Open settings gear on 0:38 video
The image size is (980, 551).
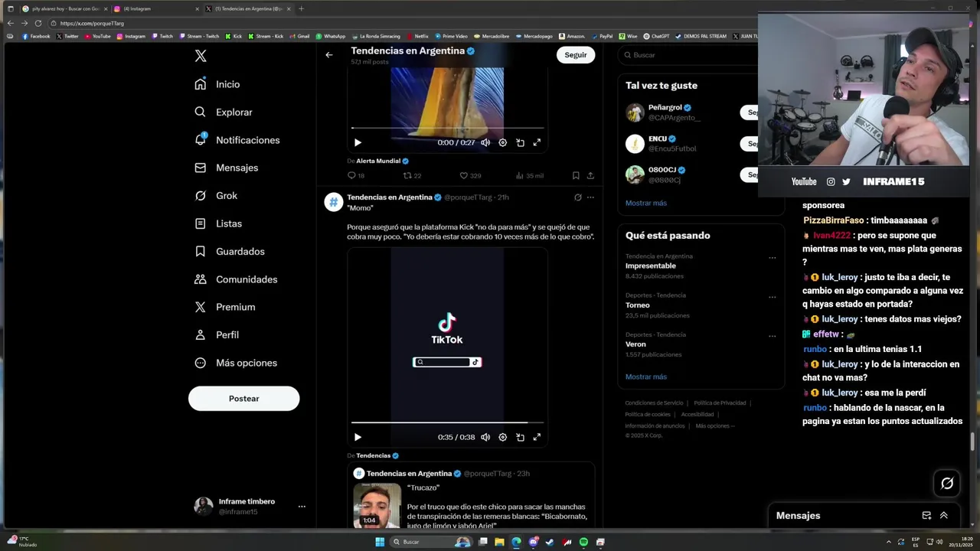502,437
